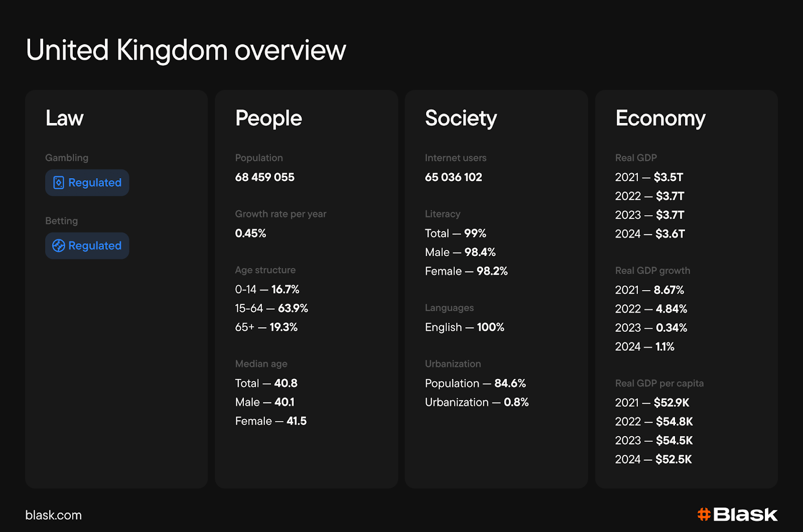
Task: Click the 2021 Real GDP $3.5T row
Action: pos(649,177)
